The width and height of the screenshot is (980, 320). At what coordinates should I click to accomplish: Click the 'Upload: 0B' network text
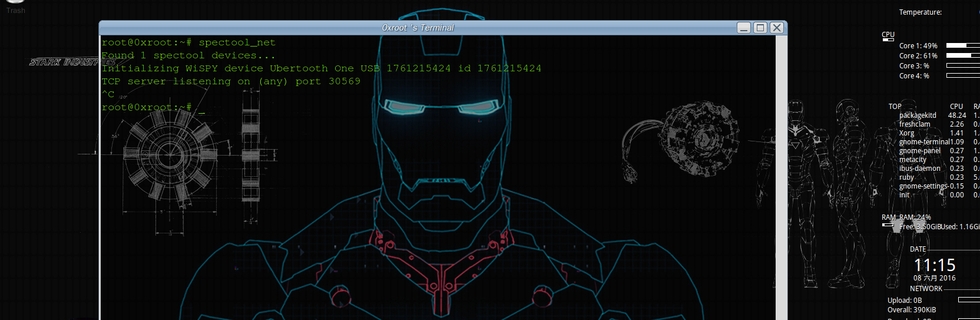905,301
